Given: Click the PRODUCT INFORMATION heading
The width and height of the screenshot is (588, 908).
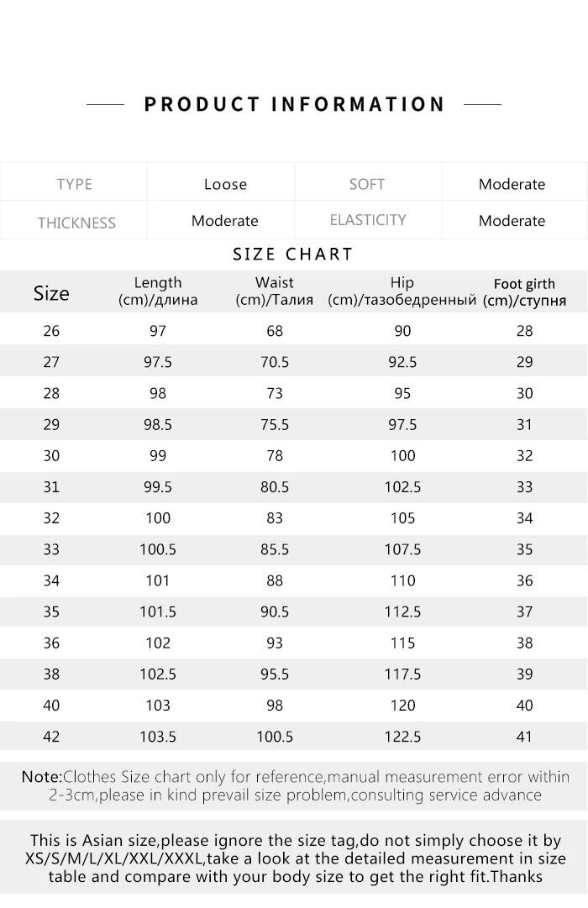Looking at the screenshot, I should point(294,104).
